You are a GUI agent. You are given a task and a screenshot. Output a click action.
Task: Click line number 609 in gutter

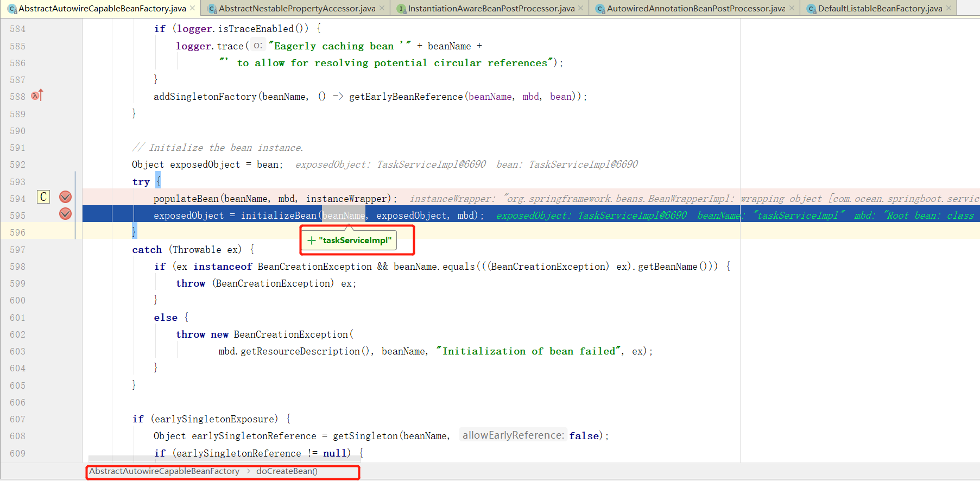click(18, 453)
